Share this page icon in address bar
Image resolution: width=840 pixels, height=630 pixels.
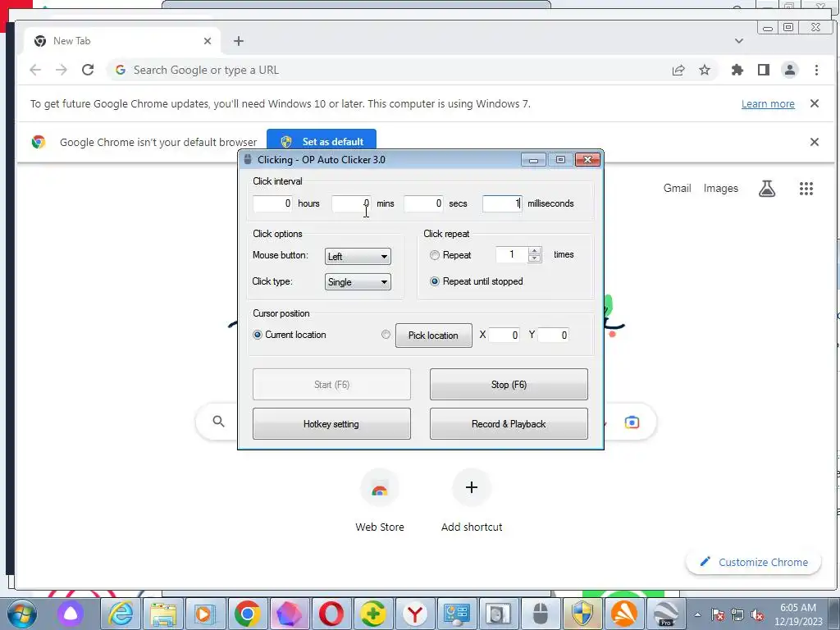tap(678, 70)
